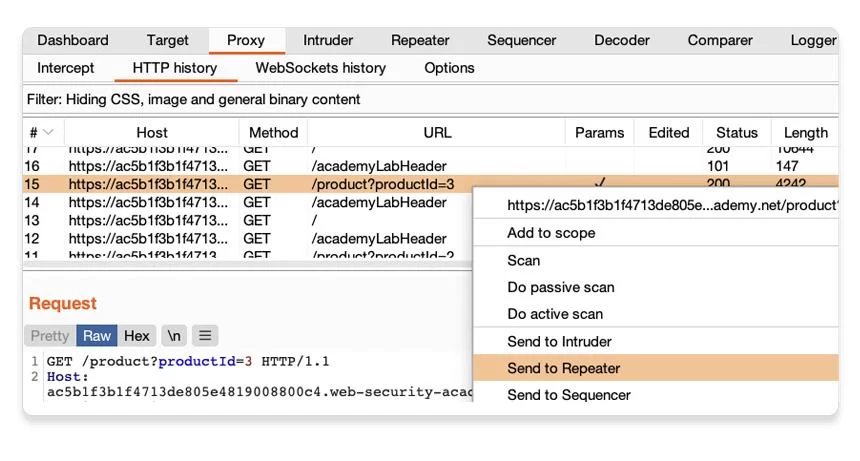
Task: Sort the table by URL column
Action: [x=437, y=133]
